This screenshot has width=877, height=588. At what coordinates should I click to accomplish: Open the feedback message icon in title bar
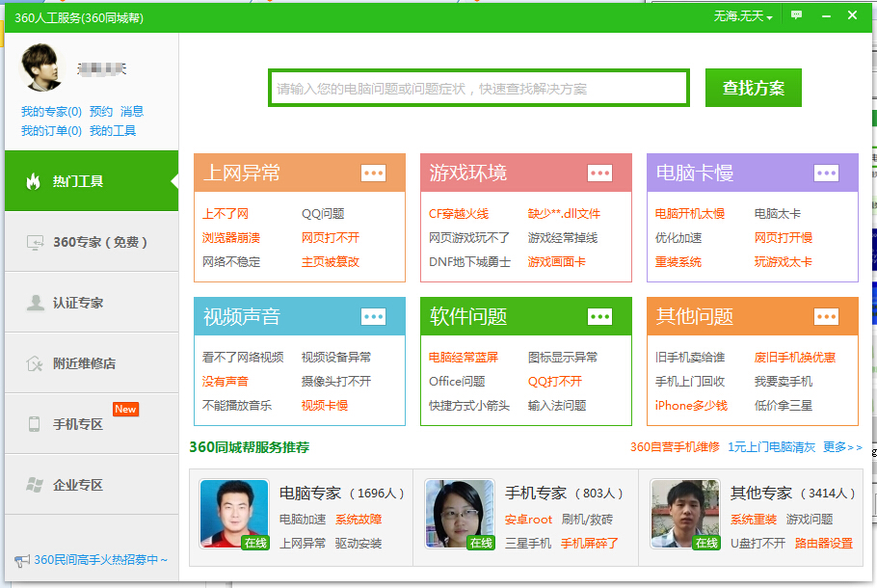click(x=796, y=15)
